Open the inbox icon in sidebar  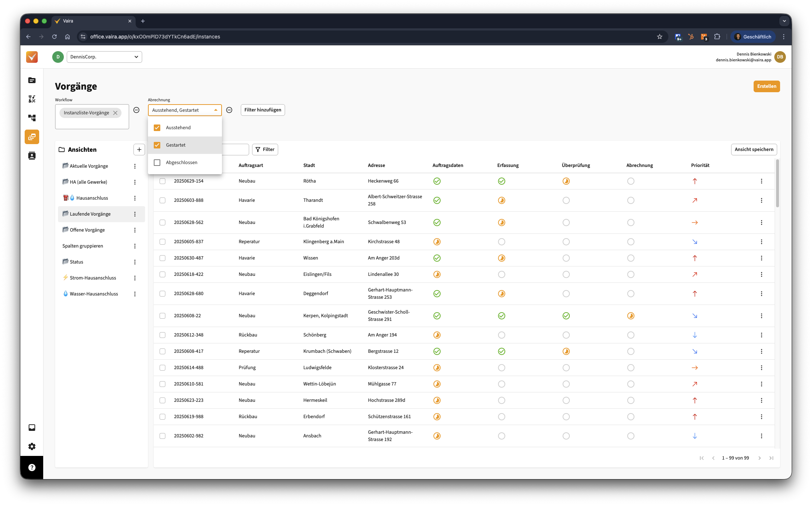click(32, 428)
